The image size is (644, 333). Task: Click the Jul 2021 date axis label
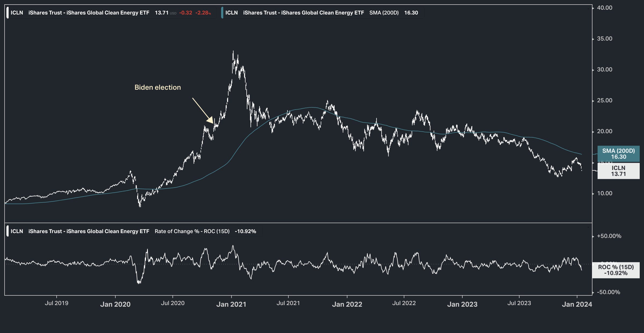288,303
